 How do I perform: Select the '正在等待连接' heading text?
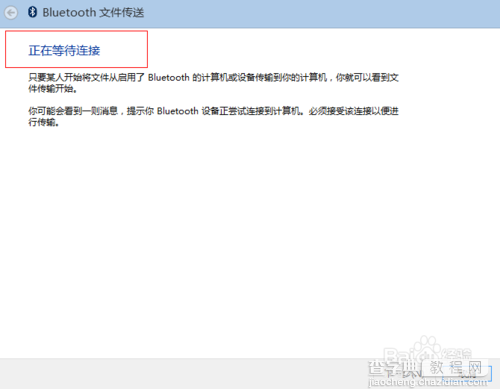pyautogui.click(x=64, y=50)
